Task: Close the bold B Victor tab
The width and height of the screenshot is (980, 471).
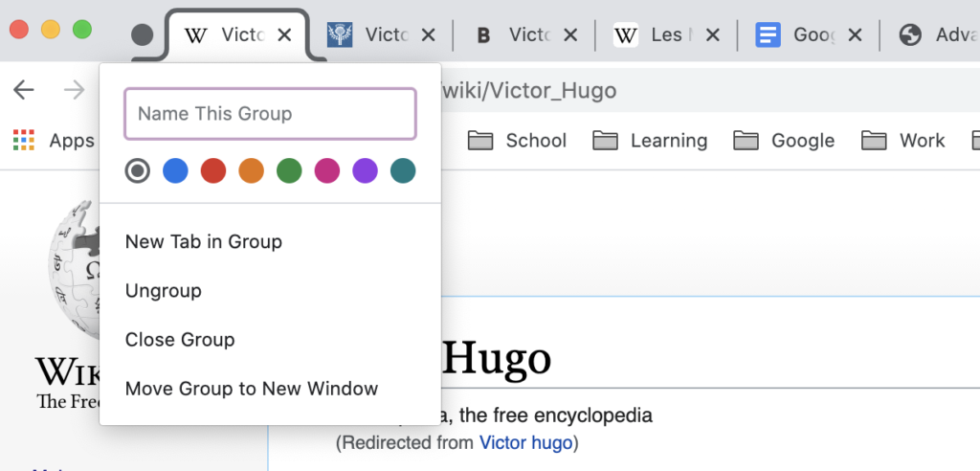Action: point(570,35)
